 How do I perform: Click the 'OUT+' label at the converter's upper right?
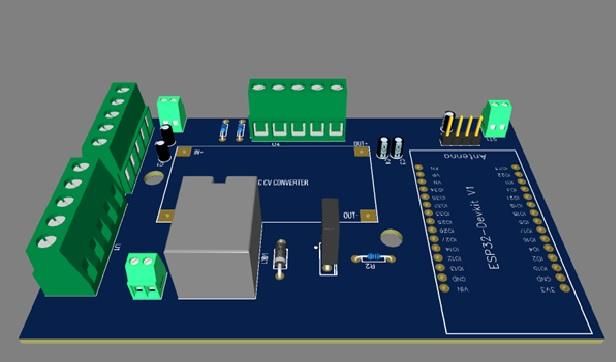click(x=360, y=144)
